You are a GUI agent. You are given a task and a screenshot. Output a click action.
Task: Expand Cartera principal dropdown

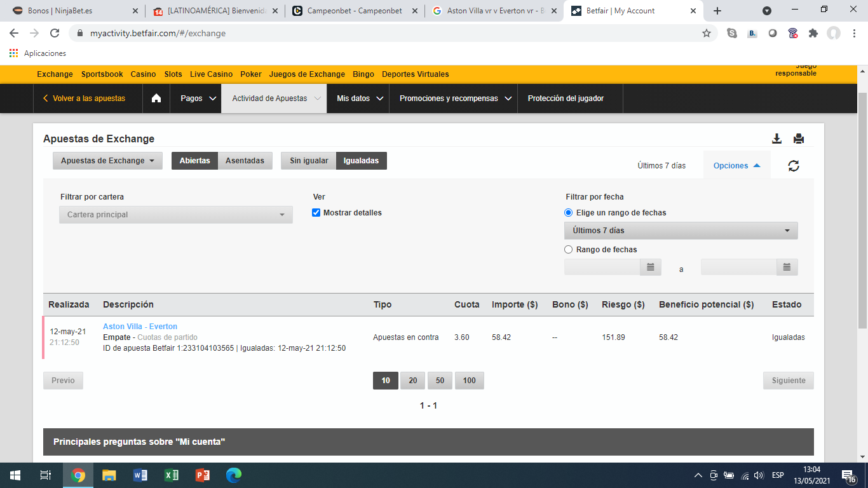click(176, 215)
